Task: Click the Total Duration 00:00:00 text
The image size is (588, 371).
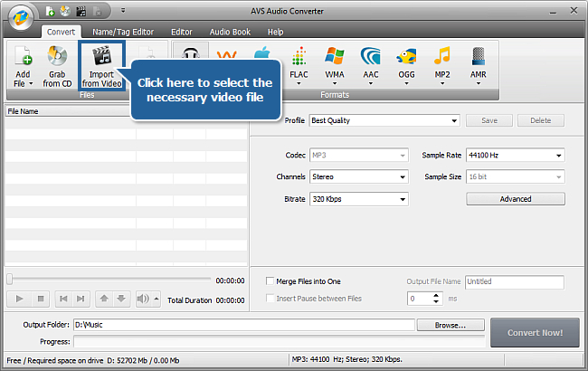Action: coord(206,300)
